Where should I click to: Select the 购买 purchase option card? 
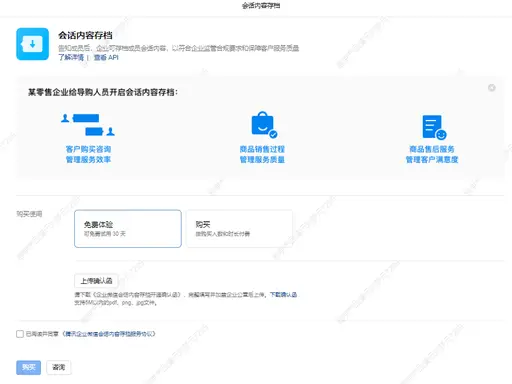pyautogui.click(x=239, y=229)
